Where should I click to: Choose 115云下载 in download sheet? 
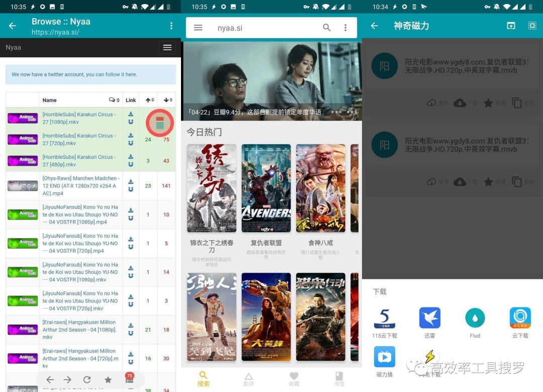pyautogui.click(x=385, y=323)
